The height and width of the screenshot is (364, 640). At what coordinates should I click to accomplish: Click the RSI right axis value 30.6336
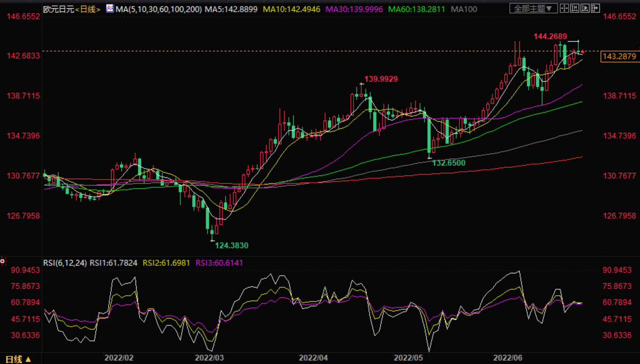click(x=617, y=335)
